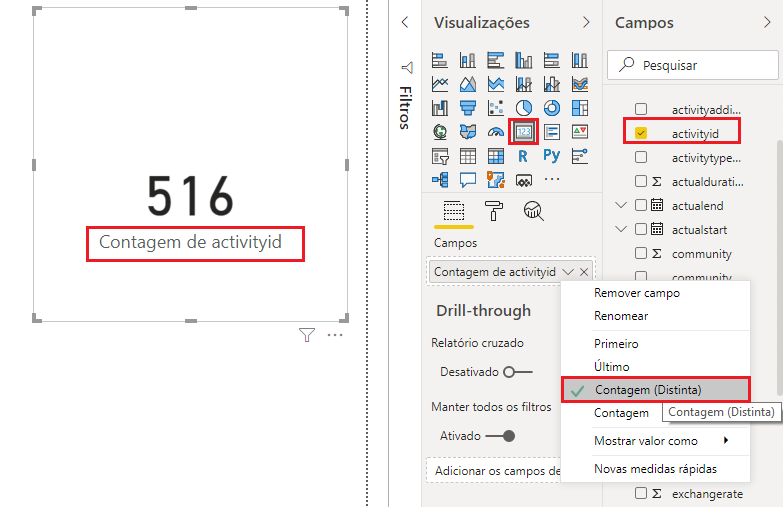Select the card (123) visualization
The height and width of the screenshot is (507, 783).
523,132
